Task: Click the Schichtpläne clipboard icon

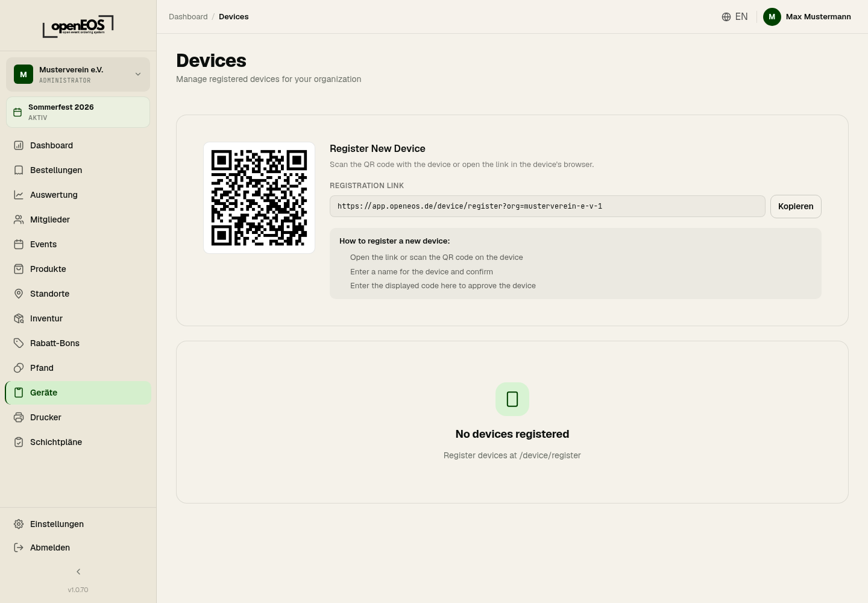Action: click(19, 442)
